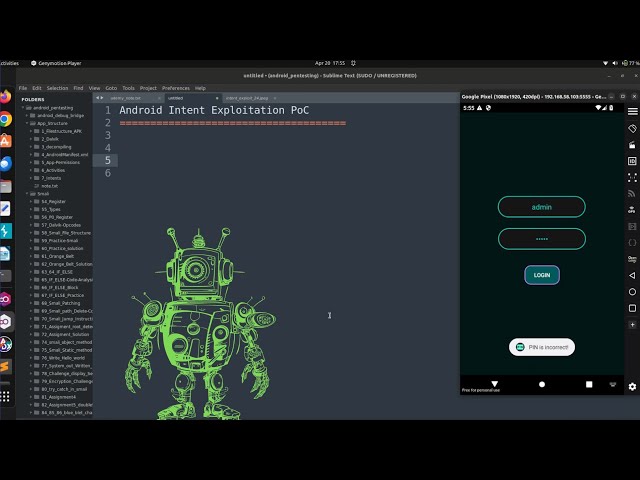Expand the 2_Dalvik folder
This screenshot has height=480, width=640.
(31, 139)
